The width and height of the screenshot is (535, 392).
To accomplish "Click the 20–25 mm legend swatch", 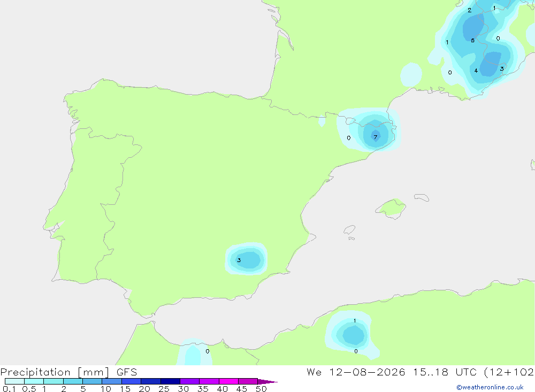I will pos(151,381).
